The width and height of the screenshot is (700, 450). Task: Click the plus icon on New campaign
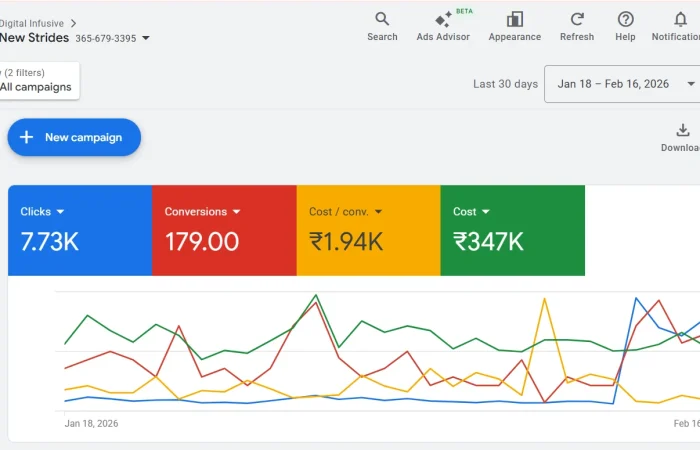pyautogui.click(x=27, y=137)
